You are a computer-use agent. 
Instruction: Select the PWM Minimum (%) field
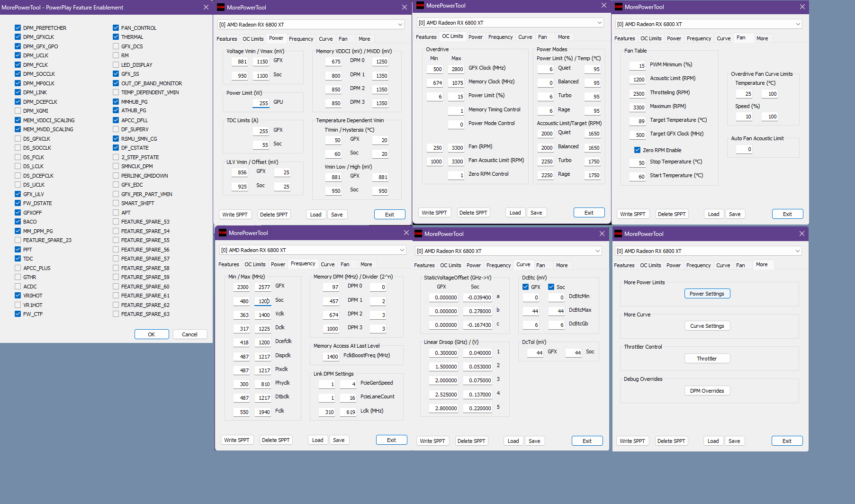[638, 65]
